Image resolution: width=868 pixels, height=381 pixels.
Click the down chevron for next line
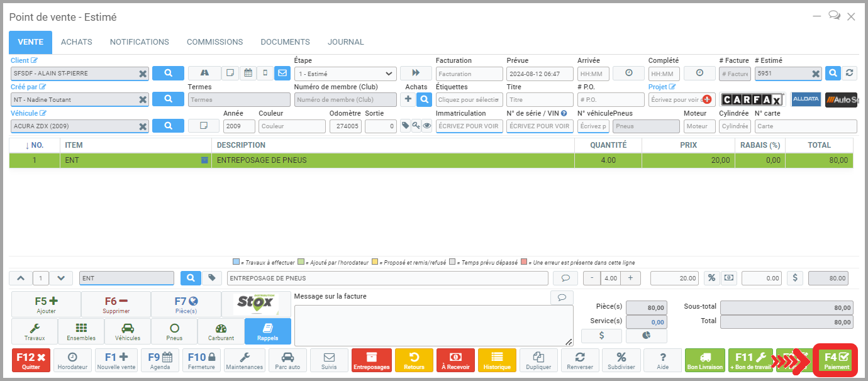[60, 278]
